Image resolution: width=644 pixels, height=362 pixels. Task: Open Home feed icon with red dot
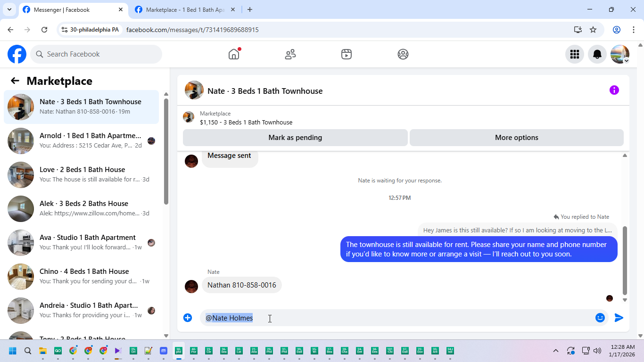coord(234,54)
